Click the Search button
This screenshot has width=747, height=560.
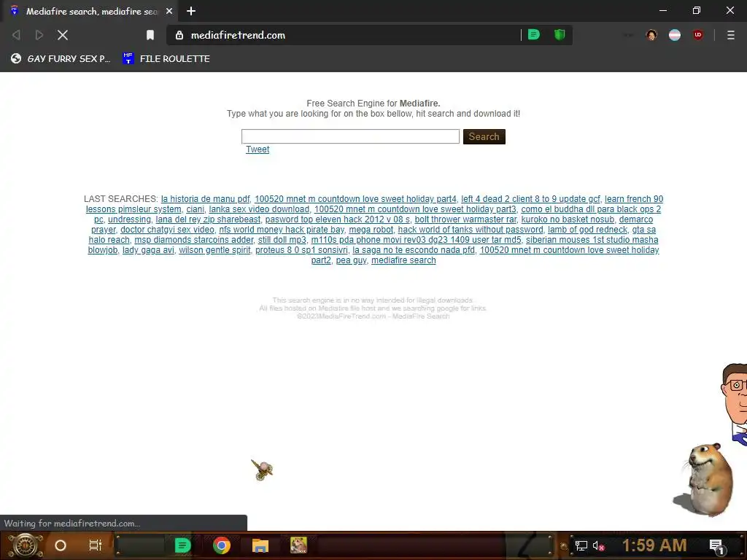click(x=484, y=136)
